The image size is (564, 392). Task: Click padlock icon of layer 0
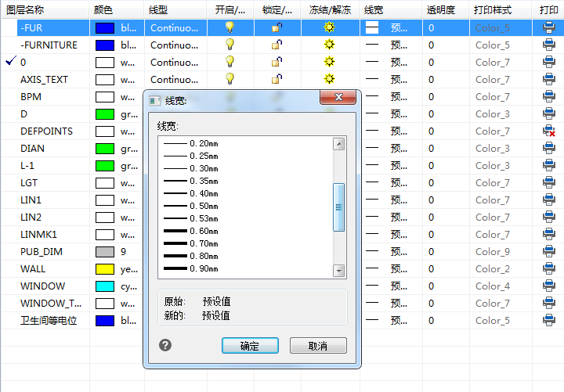277,62
